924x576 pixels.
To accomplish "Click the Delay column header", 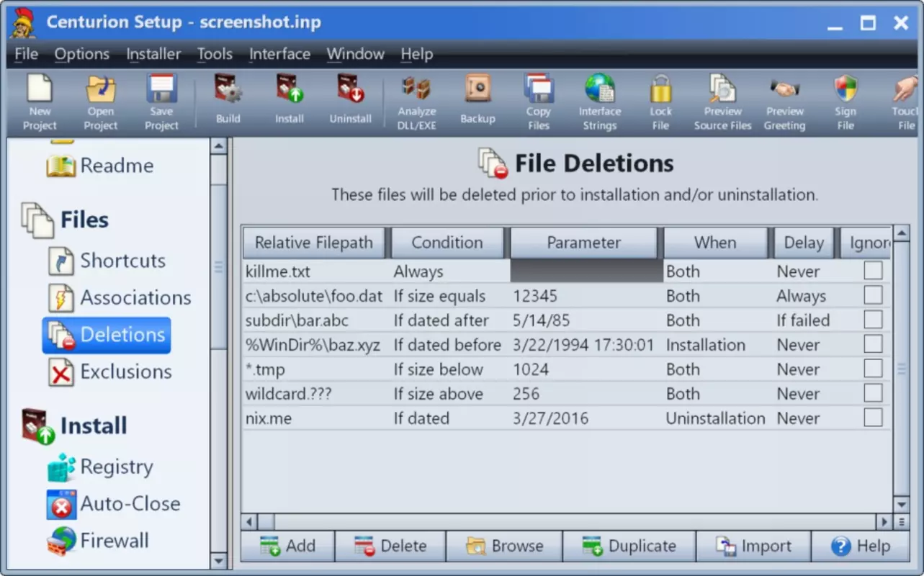I will 804,243.
